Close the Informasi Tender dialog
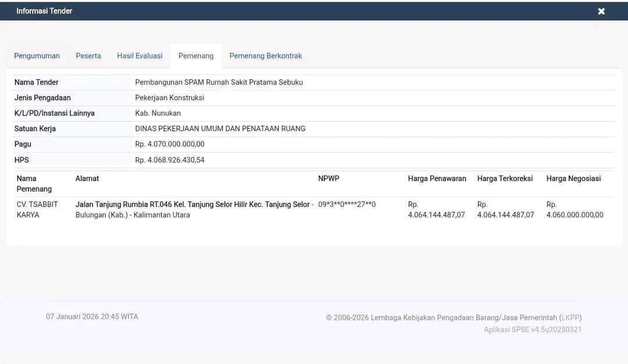Viewport: 628px width, 364px height. point(601,11)
